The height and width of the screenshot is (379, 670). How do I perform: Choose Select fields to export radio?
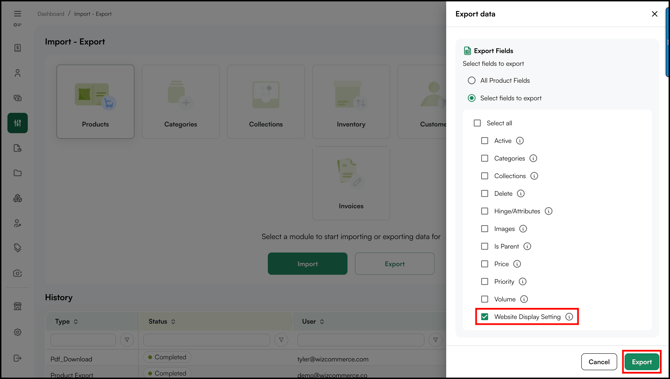coord(471,98)
